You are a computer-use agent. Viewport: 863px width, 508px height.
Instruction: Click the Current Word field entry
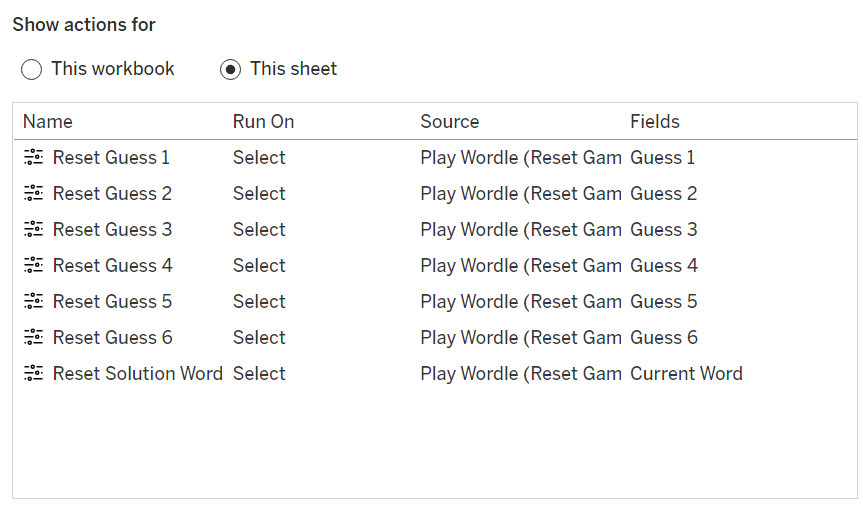point(686,373)
